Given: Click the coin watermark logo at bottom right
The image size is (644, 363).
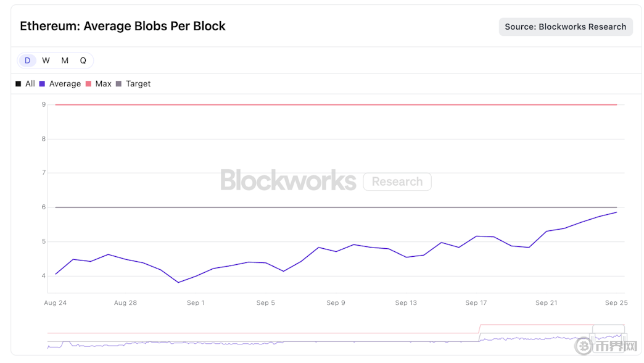Looking at the screenshot, I should pyautogui.click(x=583, y=346).
